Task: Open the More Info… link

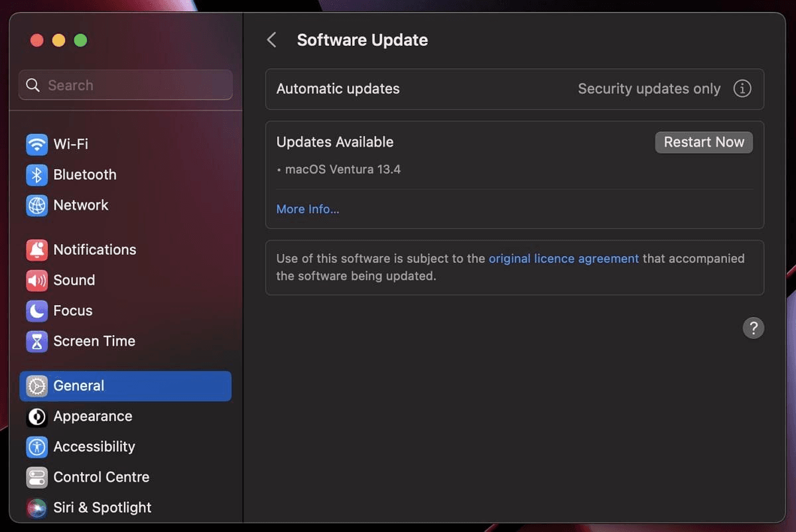Action: (308, 209)
